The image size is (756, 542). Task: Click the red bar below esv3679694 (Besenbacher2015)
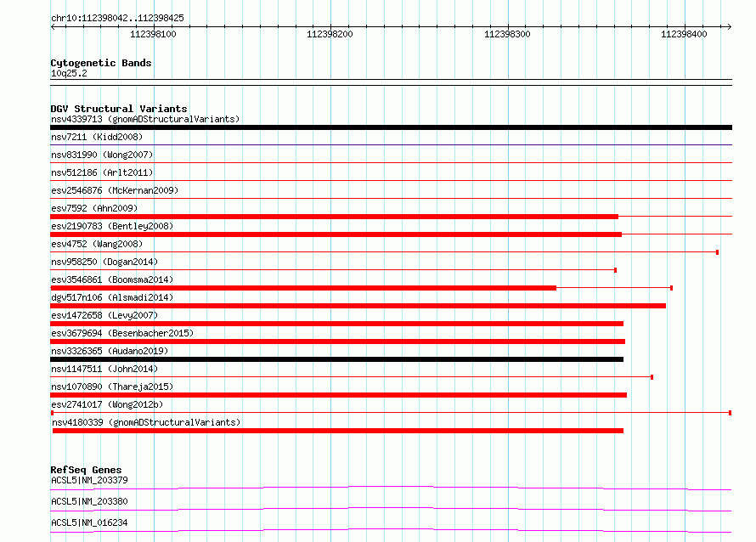pos(337,342)
